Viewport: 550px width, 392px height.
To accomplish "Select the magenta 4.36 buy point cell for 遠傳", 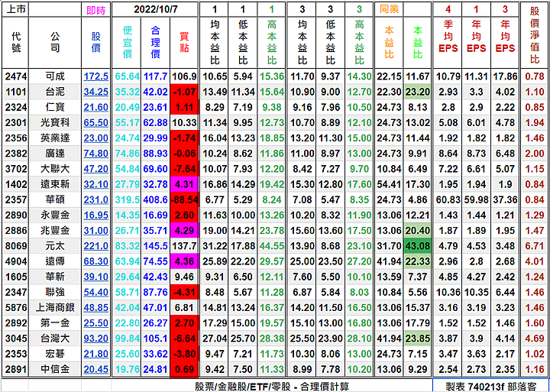I will pos(184,261).
